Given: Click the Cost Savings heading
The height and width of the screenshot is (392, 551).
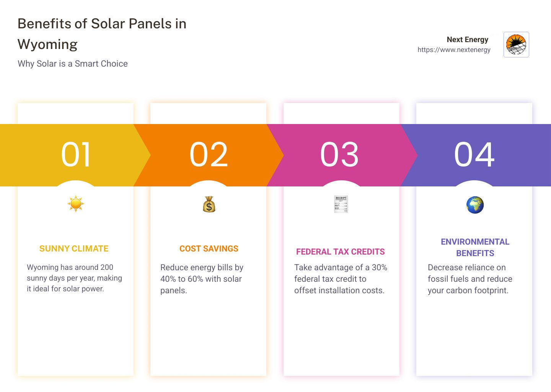Looking at the screenshot, I should click(x=209, y=248).
